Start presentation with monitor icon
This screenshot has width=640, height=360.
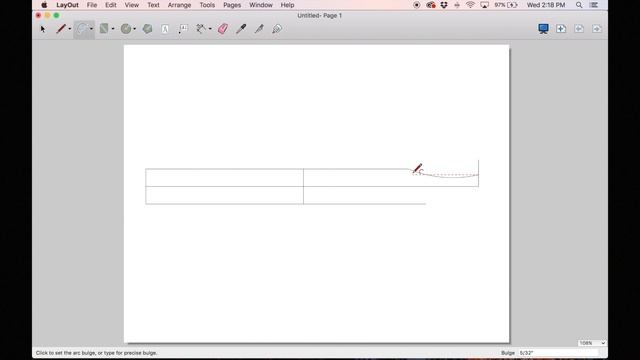543,29
